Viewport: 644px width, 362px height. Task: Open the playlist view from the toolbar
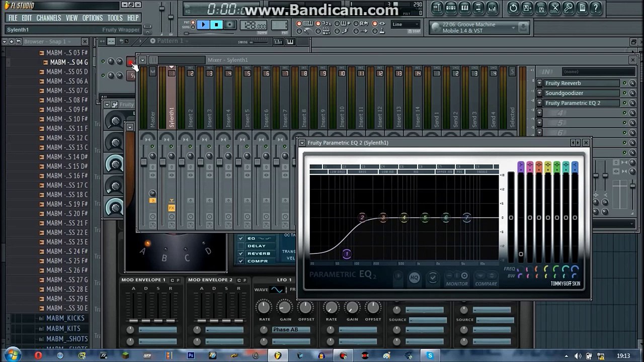[x=437, y=8]
